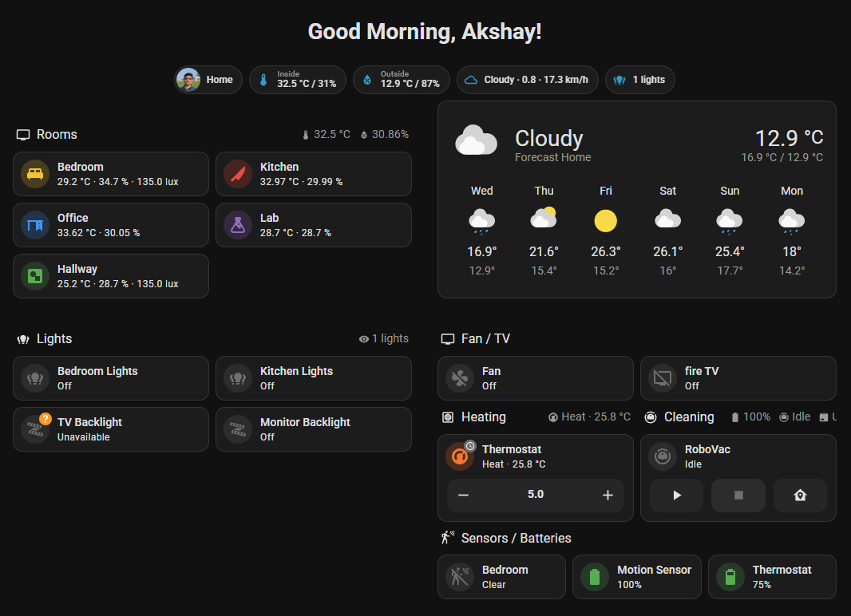Open the 1 lights summary chip
Screen dimensions: 851x616
(x=639, y=80)
